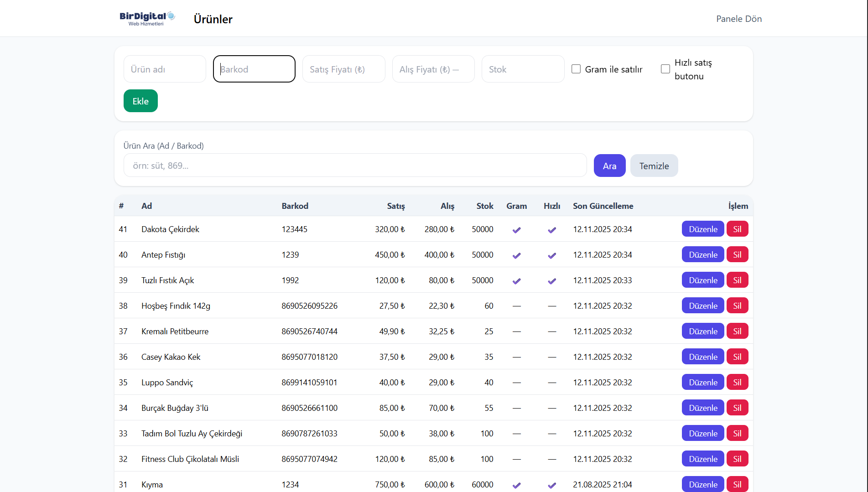The image size is (868, 492).
Task: Click Gram checkmark for Dakota Çekirdek
Action: 516,230
